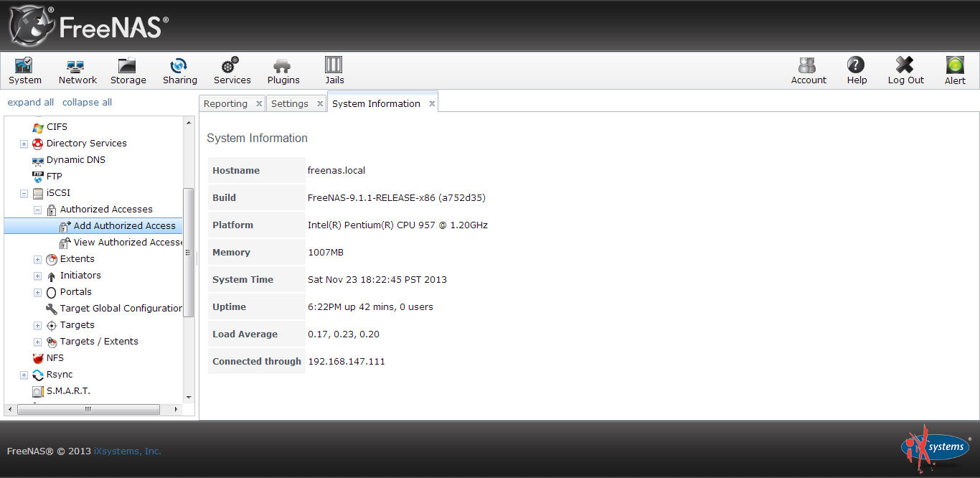Viewport: 980px width, 478px height.
Task: Click the NFS daemon icon
Action: coord(38,358)
